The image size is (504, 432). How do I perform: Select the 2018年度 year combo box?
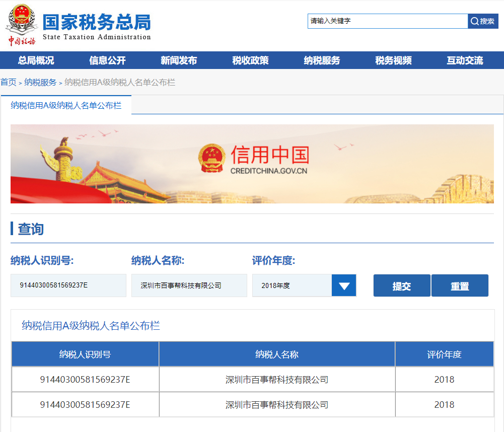(292, 285)
